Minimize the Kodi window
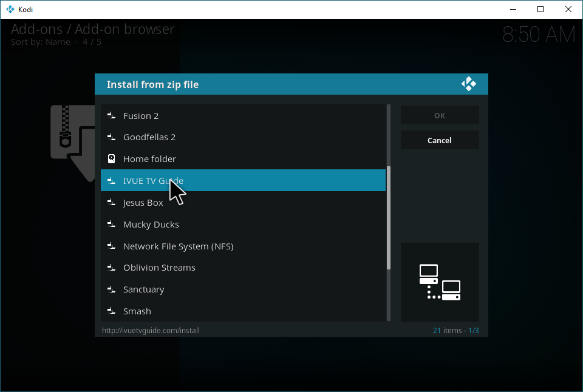 click(x=513, y=9)
